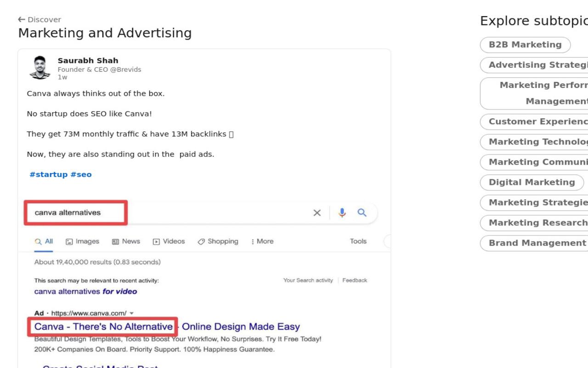Switch to the Shopping tab
The width and height of the screenshot is (588, 368).
pos(218,241)
